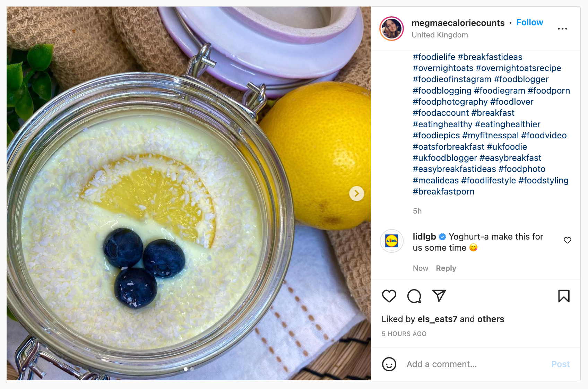Open megmaecaloriecounts profile picture
Screen dimensions: 588x389
tap(392, 28)
